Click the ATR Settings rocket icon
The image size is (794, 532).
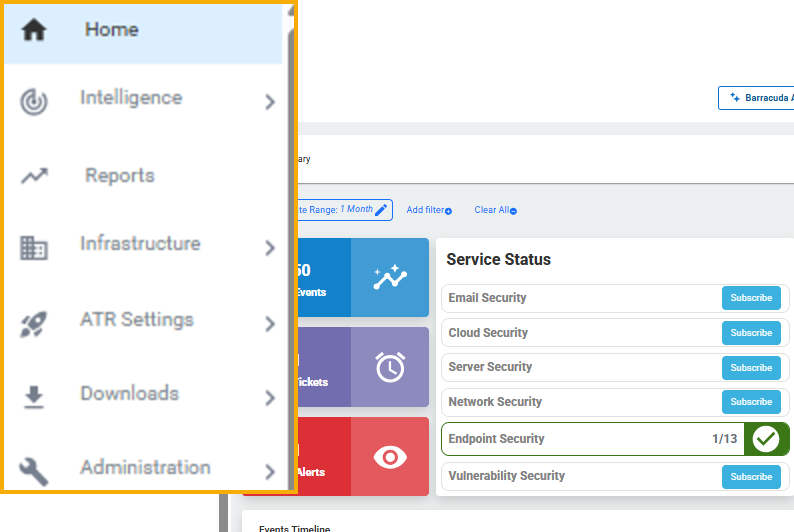[x=34, y=323]
